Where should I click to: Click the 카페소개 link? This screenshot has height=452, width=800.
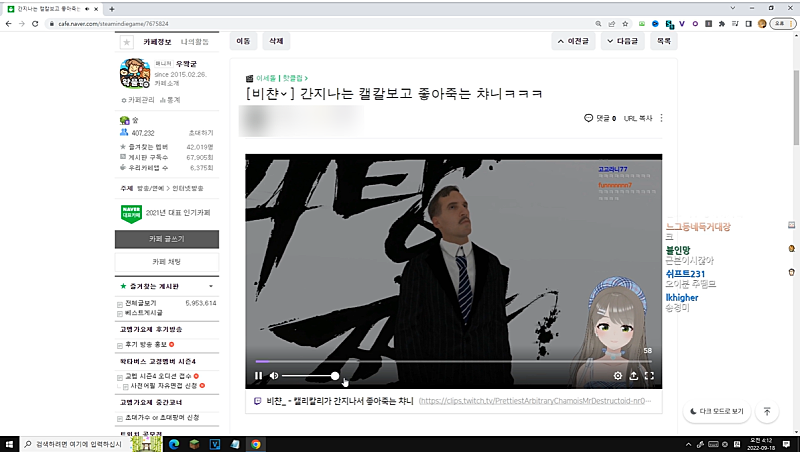[x=167, y=83]
